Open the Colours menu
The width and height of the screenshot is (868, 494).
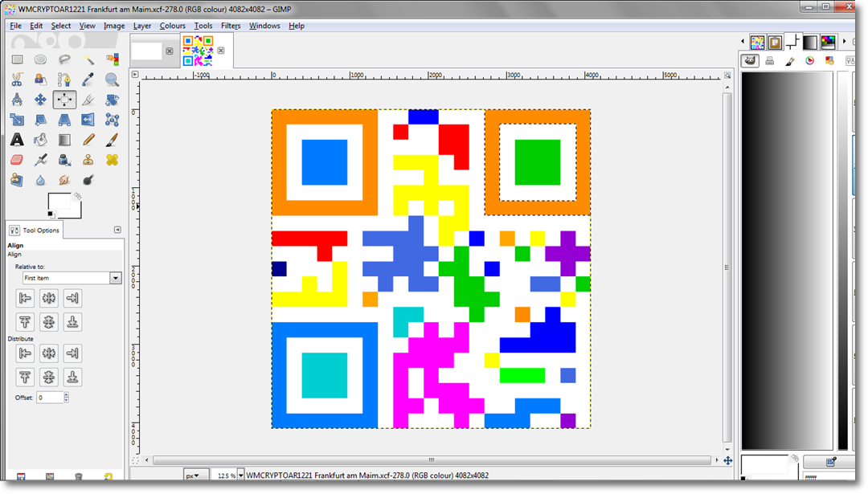click(x=172, y=26)
